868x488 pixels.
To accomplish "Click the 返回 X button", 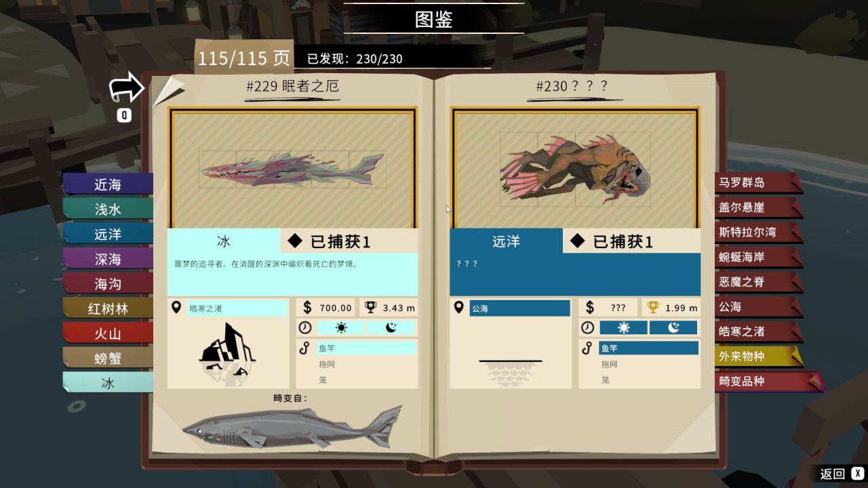I will [x=842, y=474].
